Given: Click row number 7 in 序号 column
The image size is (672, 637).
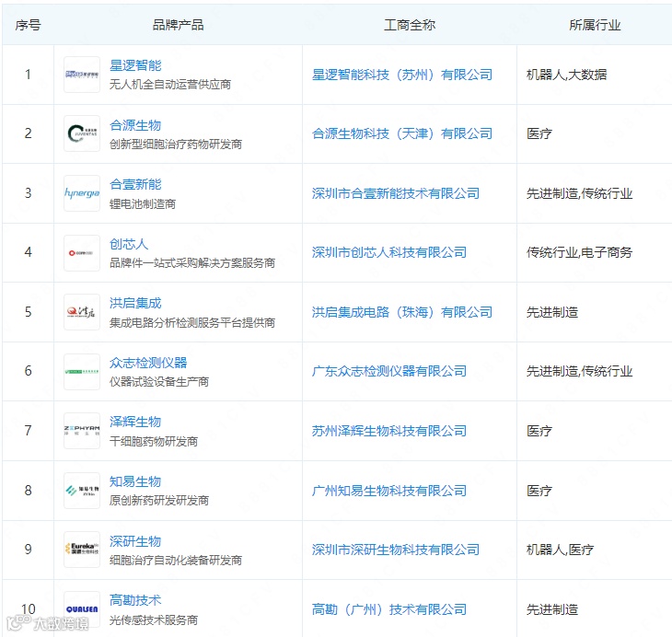Looking at the screenshot, I should pyautogui.click(x=28, y=431).
